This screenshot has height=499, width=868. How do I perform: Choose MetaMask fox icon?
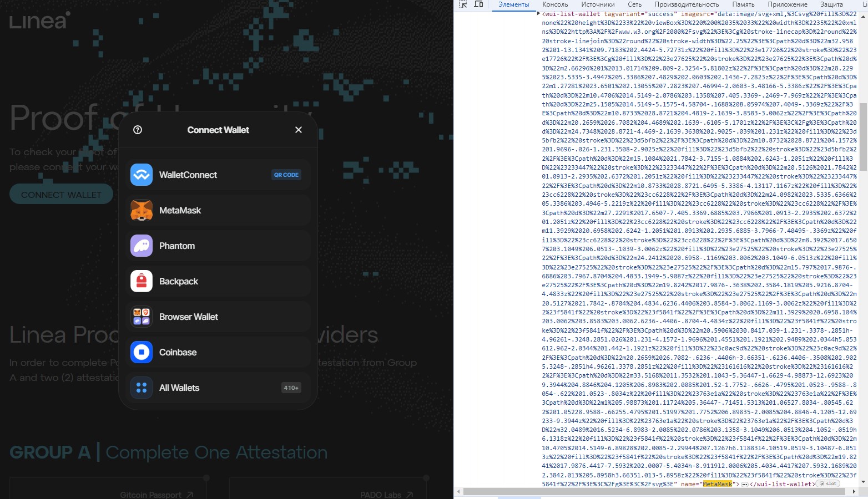[x=142, y=210]
